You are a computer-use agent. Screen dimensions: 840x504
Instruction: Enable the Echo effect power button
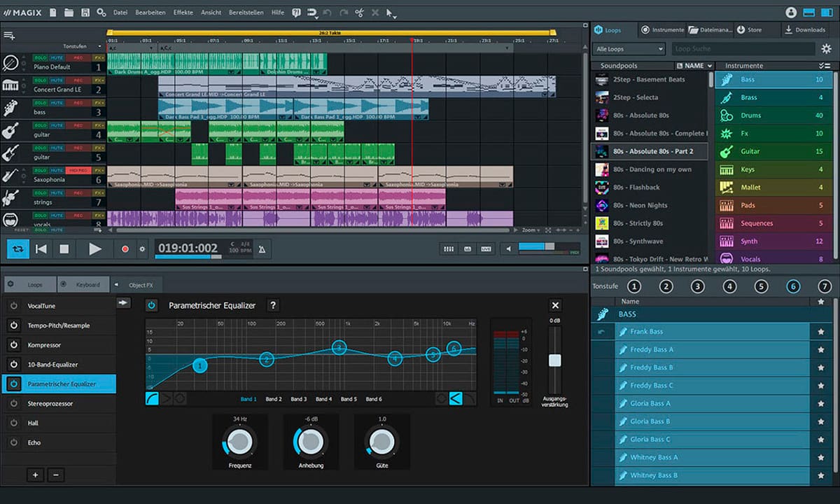13,442
